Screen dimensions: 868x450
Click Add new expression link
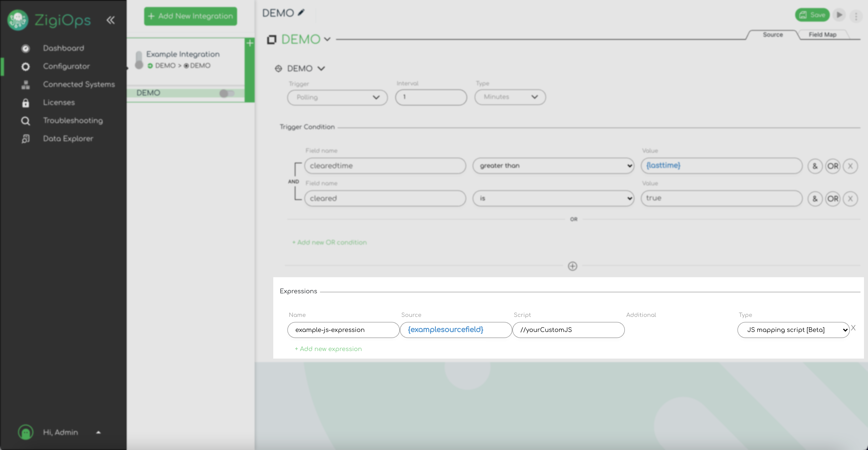328,349
